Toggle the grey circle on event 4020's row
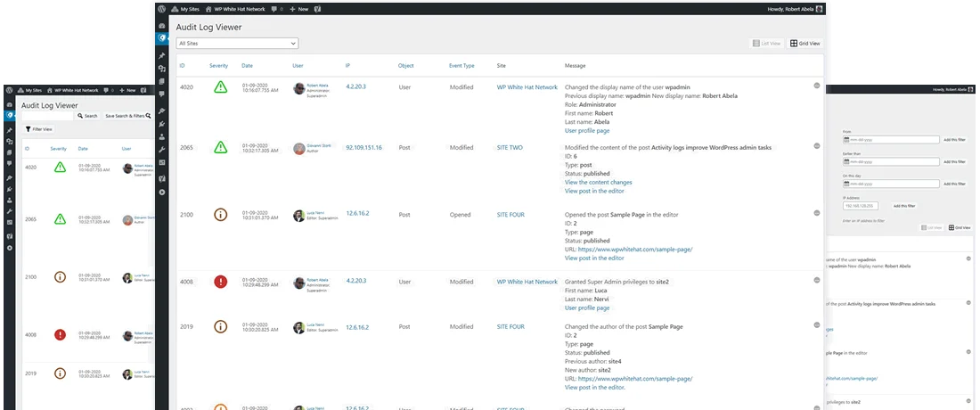The image size is (980, 410). coord(817,86)
